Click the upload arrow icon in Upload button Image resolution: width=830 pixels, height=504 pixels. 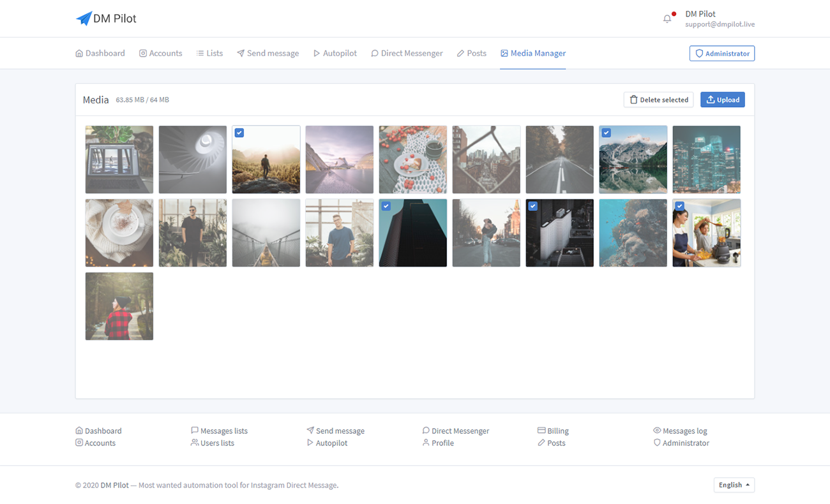(x=711, y=100)
